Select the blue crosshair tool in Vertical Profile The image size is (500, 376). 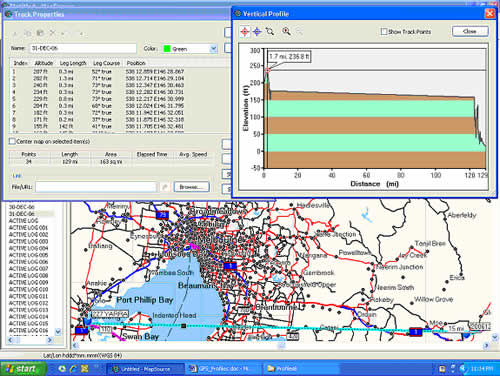point(257,32)
